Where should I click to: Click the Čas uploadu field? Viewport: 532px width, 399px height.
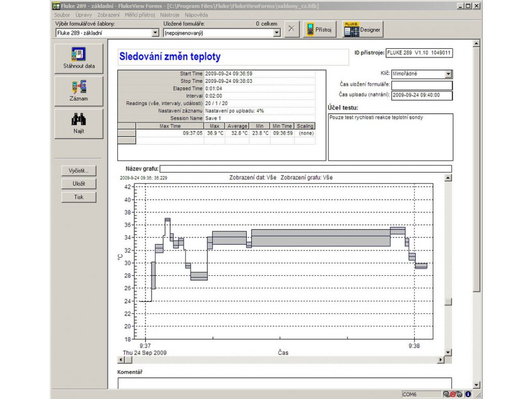pos(422,96)
